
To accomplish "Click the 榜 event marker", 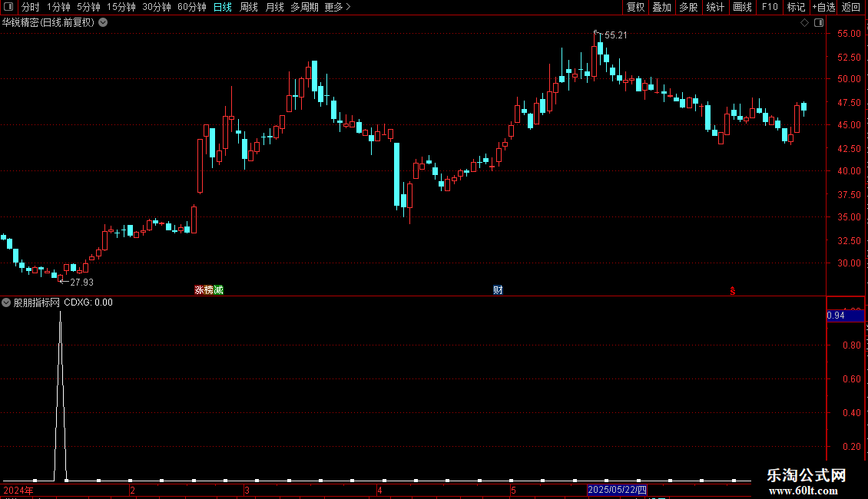I will 209,290.
